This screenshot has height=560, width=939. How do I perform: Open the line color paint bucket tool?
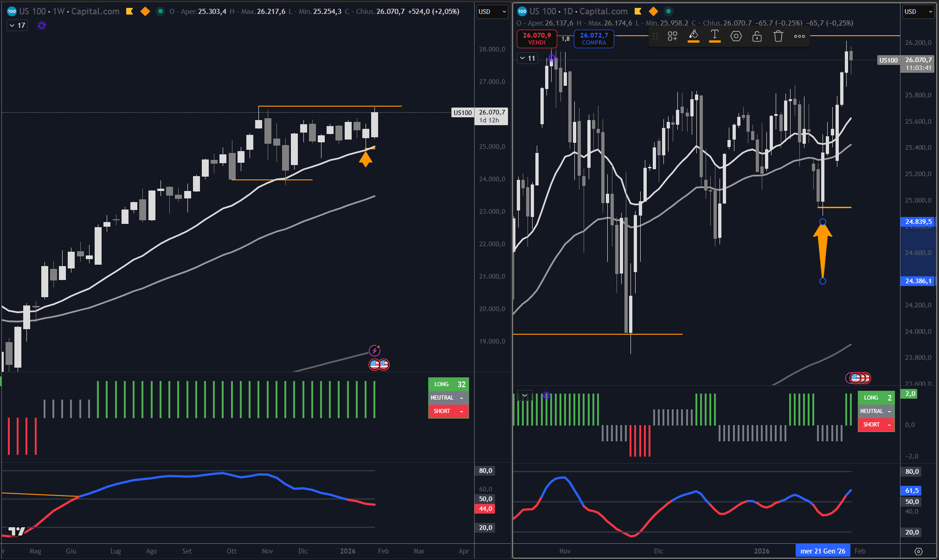tap(694, 35)
